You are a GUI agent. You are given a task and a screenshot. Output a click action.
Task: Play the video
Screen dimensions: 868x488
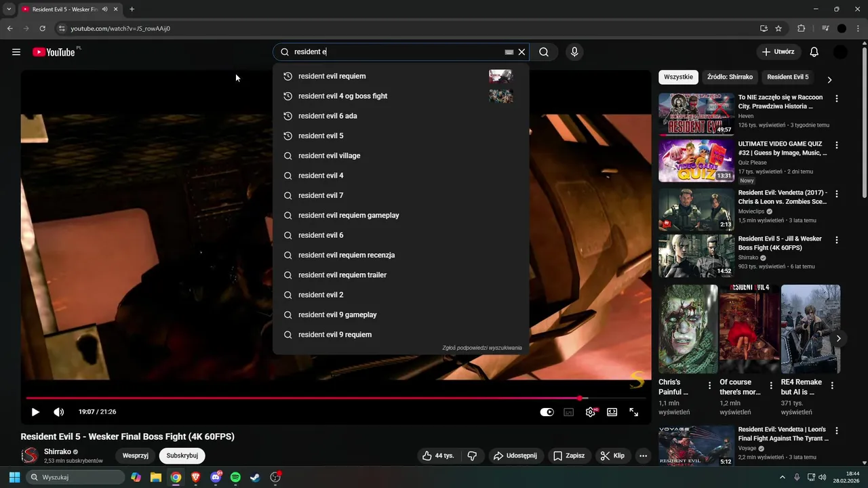click(x=35, y=412)
